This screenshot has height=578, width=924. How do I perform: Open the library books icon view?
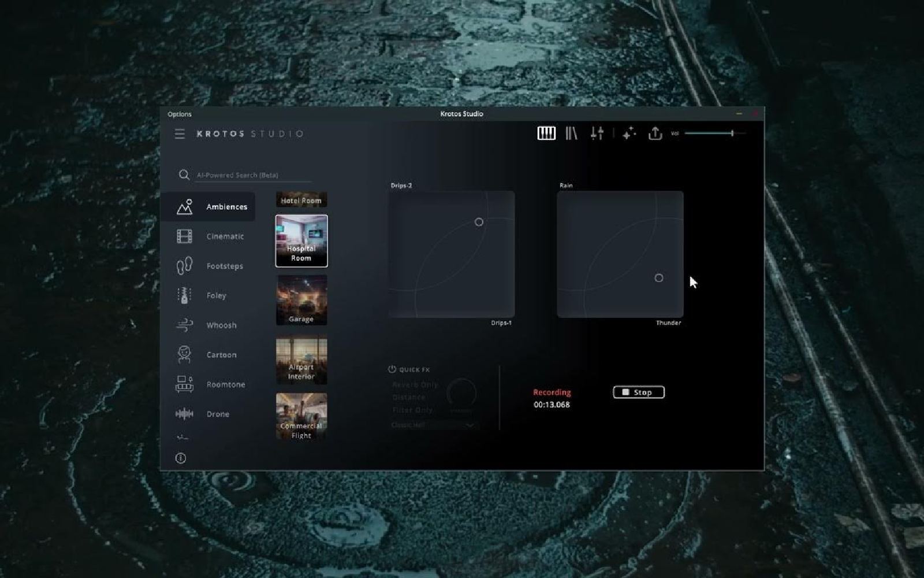coord(571,134)
